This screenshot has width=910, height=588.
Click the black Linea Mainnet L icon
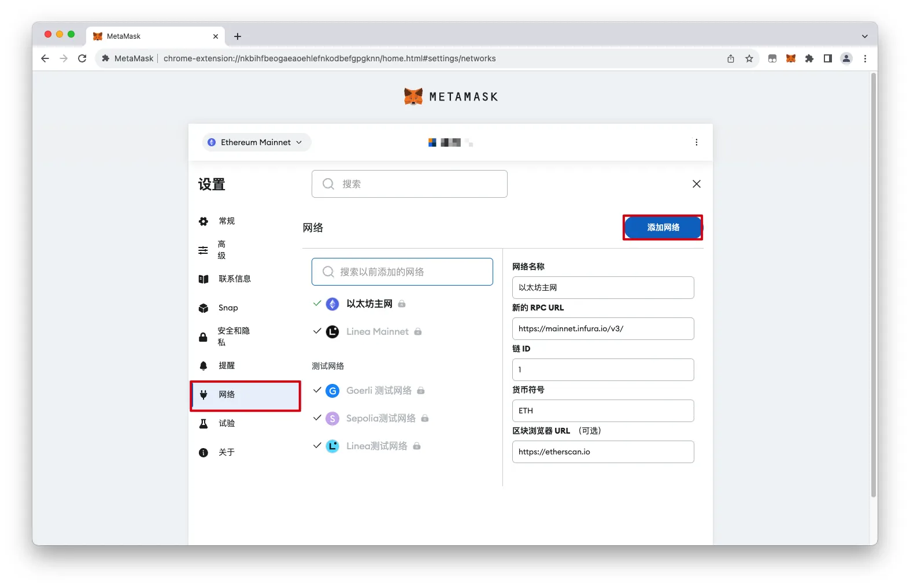coord(332,332)
